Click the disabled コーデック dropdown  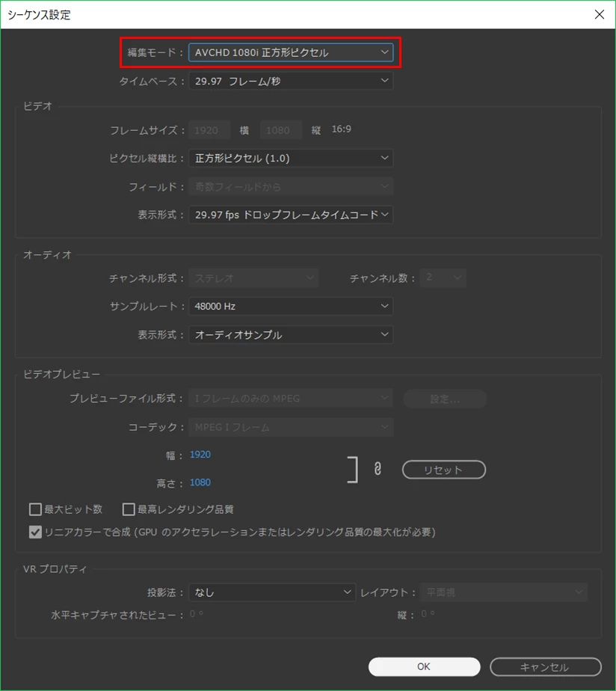(291, 427)
